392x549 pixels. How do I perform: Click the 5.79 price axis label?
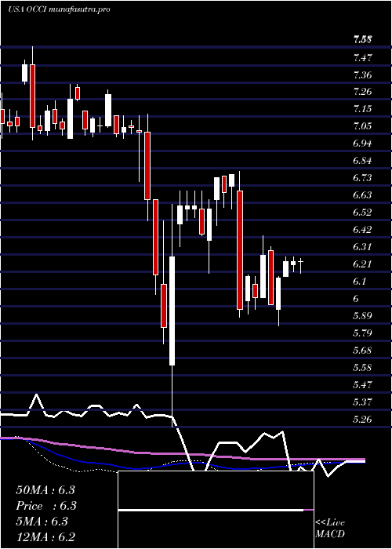coord(363,333)
